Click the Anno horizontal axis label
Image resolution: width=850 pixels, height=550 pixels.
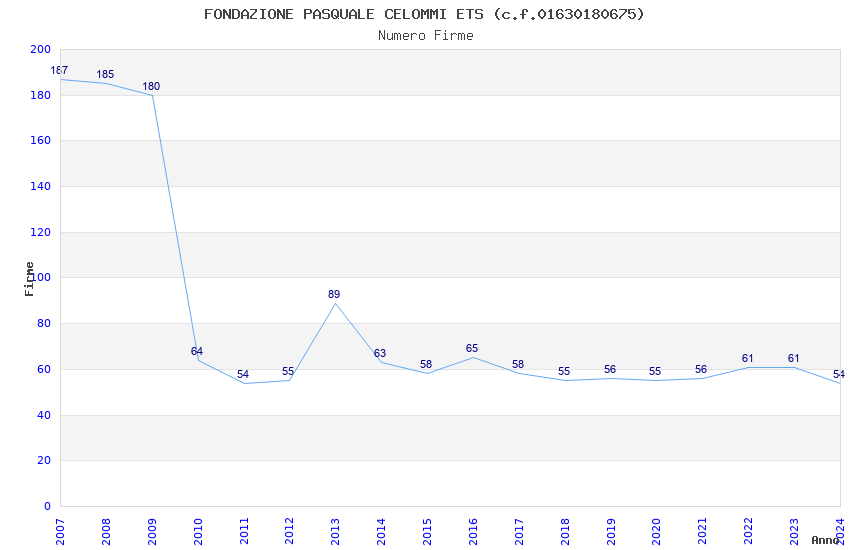(x=825, y=540)
